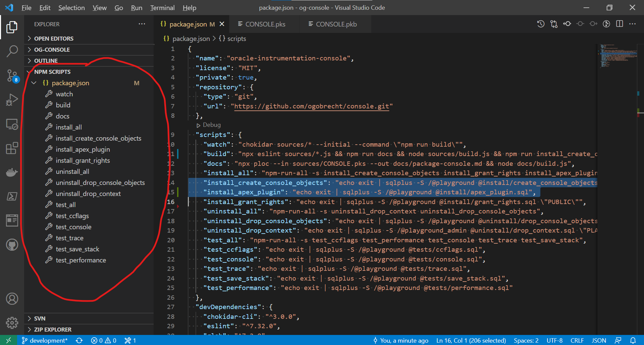
Task: Click the Debug code lens above scripts
Action: click(211, 125)
